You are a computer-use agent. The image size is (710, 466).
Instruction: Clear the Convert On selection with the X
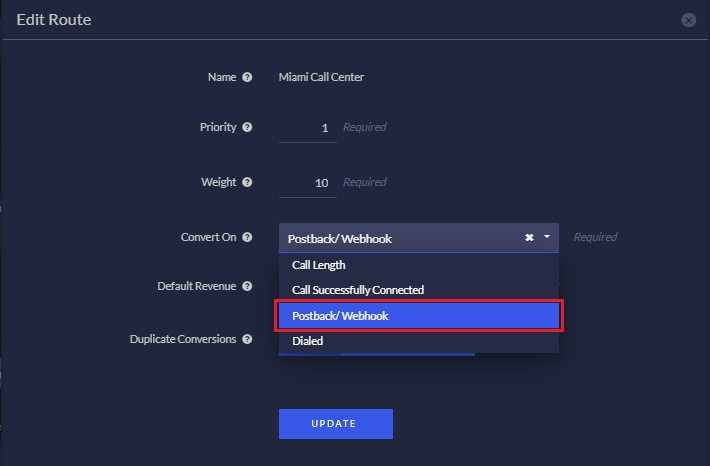[529, 237]
